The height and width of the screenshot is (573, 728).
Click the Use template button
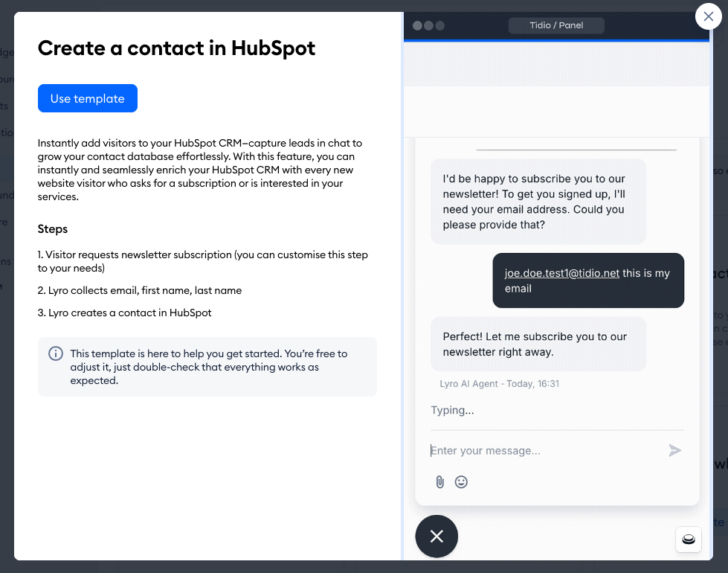pyautogui.click(x=88, y=98)
